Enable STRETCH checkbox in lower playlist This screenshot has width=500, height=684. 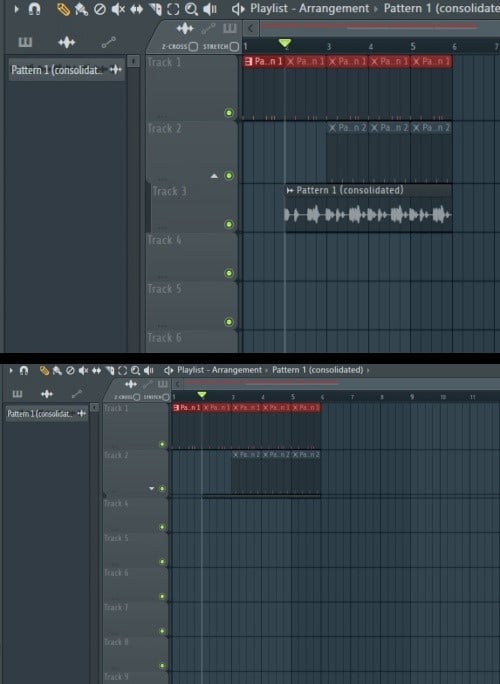click(x=166, y=397)
